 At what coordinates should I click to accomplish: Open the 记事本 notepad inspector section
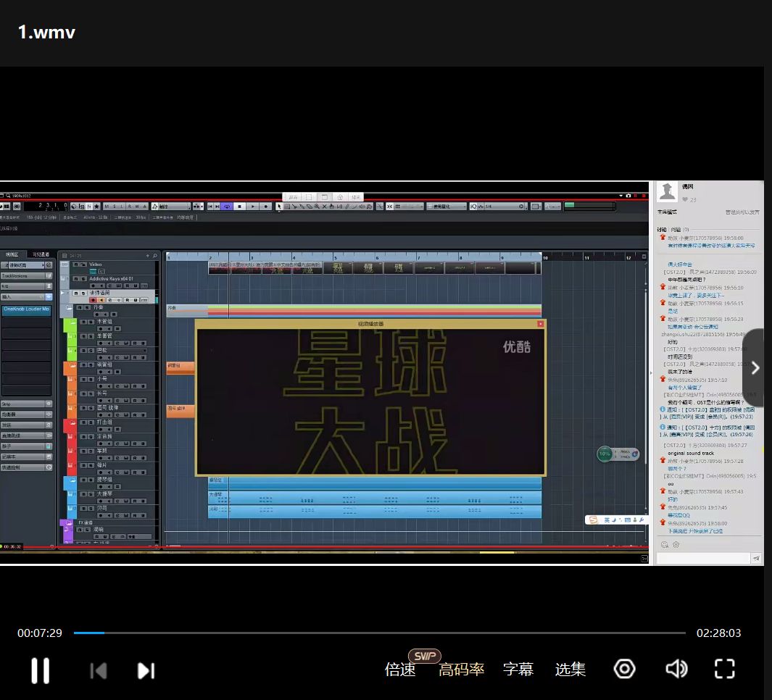(27, 457)
